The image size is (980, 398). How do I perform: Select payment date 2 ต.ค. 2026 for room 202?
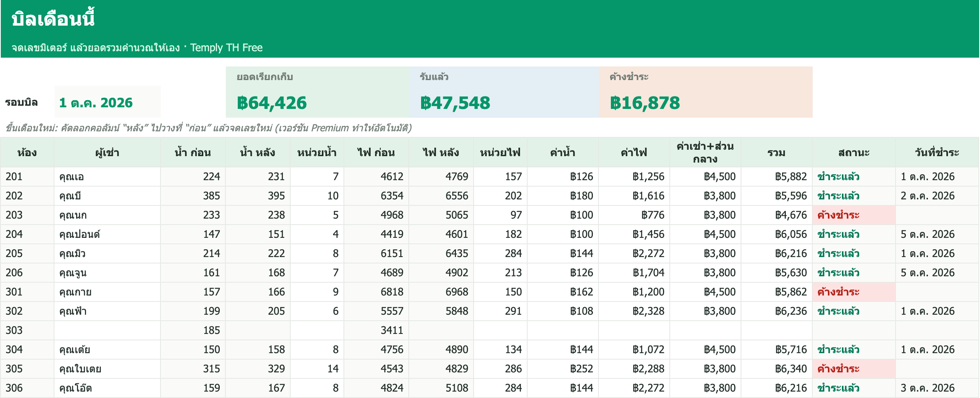coord(937,196)
